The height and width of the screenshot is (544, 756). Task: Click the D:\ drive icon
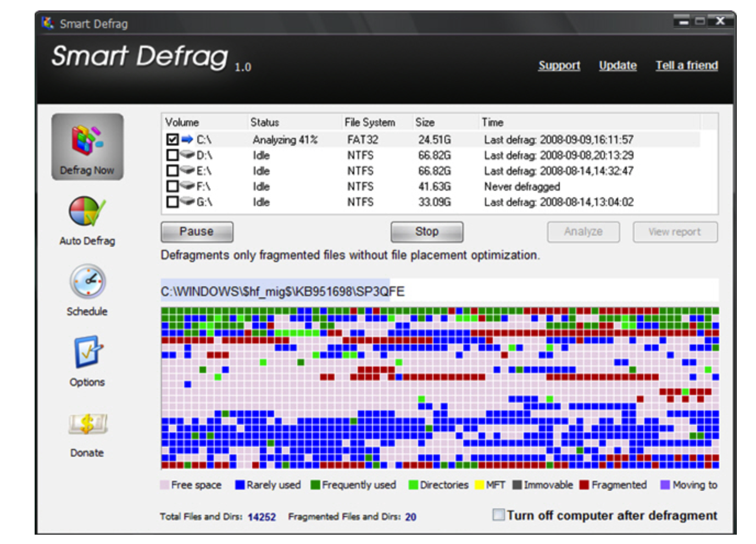pos(187,155)
